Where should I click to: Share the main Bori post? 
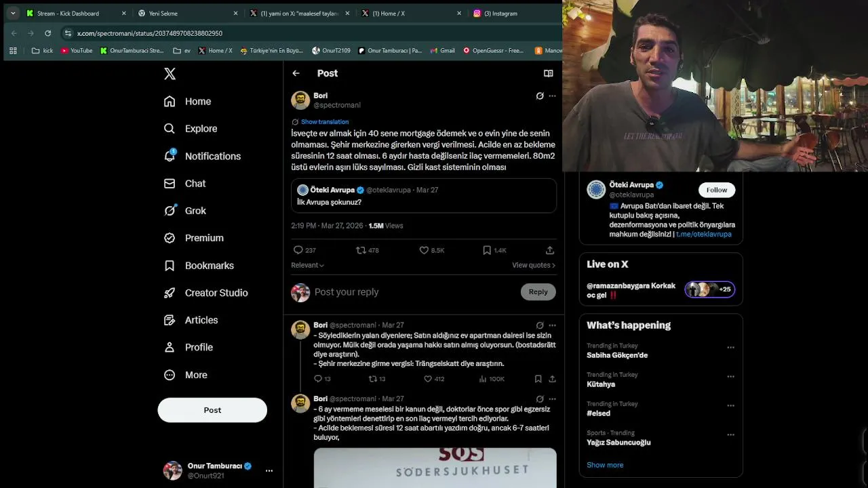click(x=550, y=250)
